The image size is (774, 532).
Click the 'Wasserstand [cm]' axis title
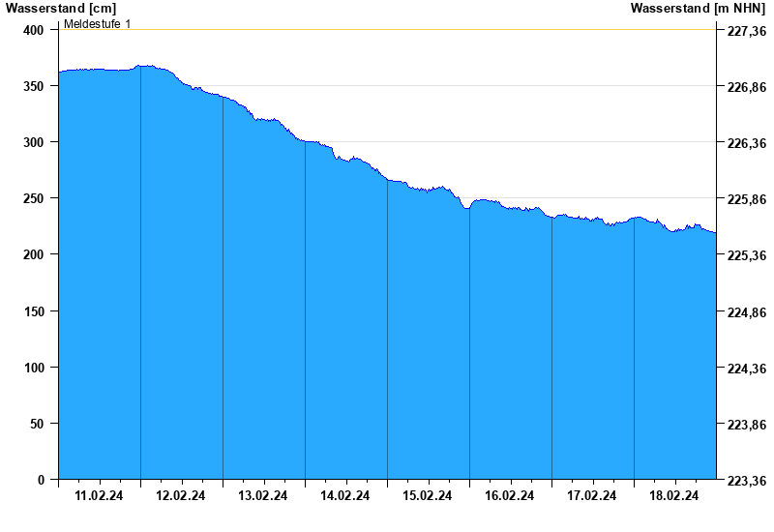pyautogui.click(x=61, y=8)
